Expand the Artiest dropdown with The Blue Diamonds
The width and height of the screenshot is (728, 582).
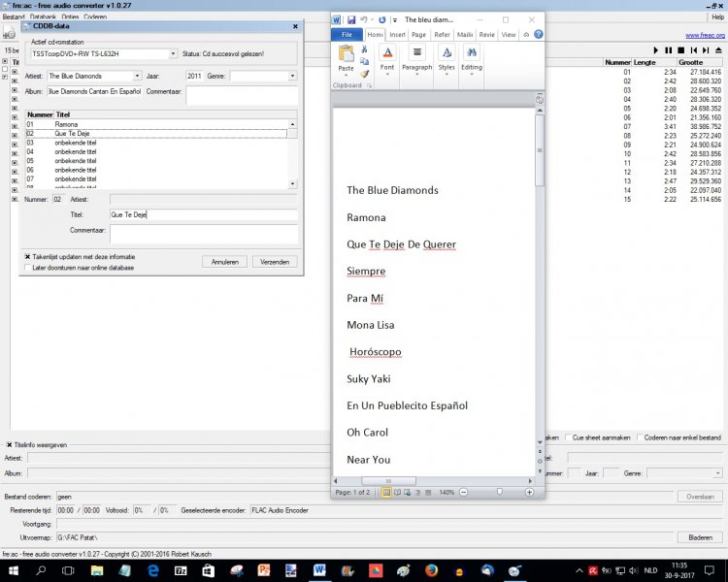tap(137, 76)
